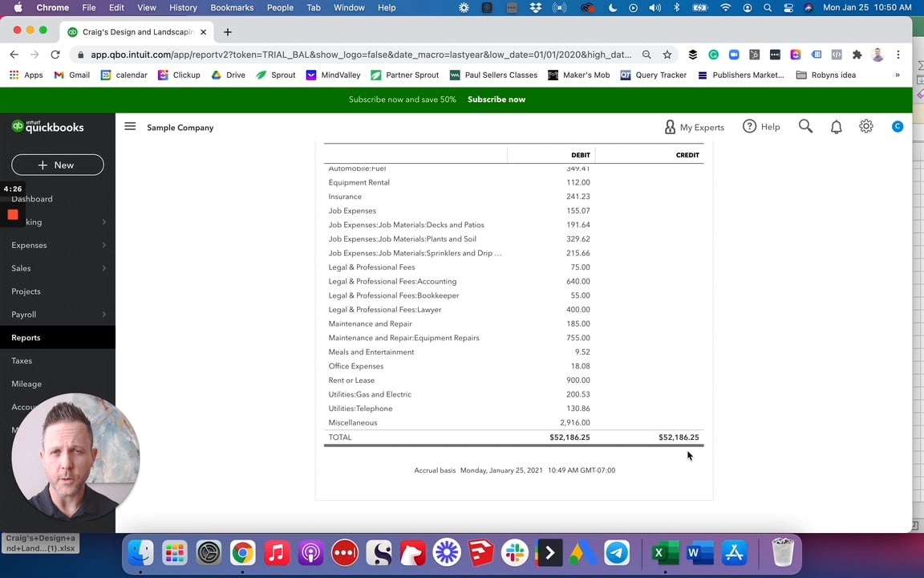Open QuickBooks search

[805, 126]
